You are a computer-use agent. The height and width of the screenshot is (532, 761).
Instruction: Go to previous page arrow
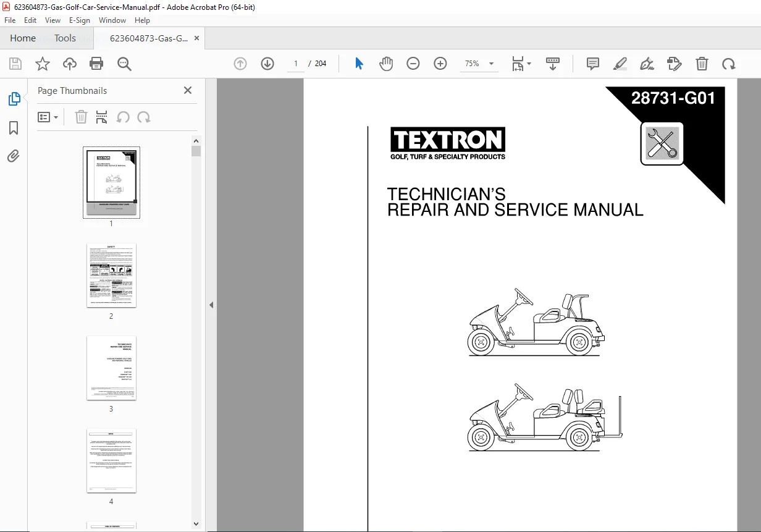240,64
